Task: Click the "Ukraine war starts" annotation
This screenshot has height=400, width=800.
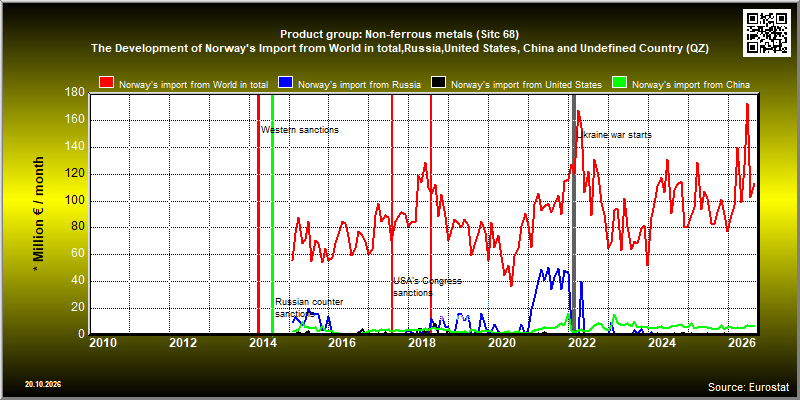Action: click(x=614, y=135)
